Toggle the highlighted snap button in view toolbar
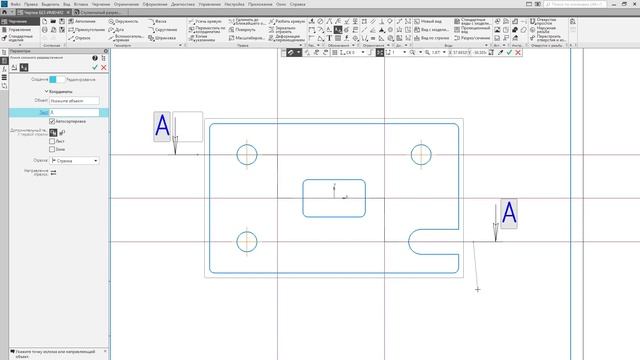The width and height of the screenshot is (640, 360). (380, 53)
